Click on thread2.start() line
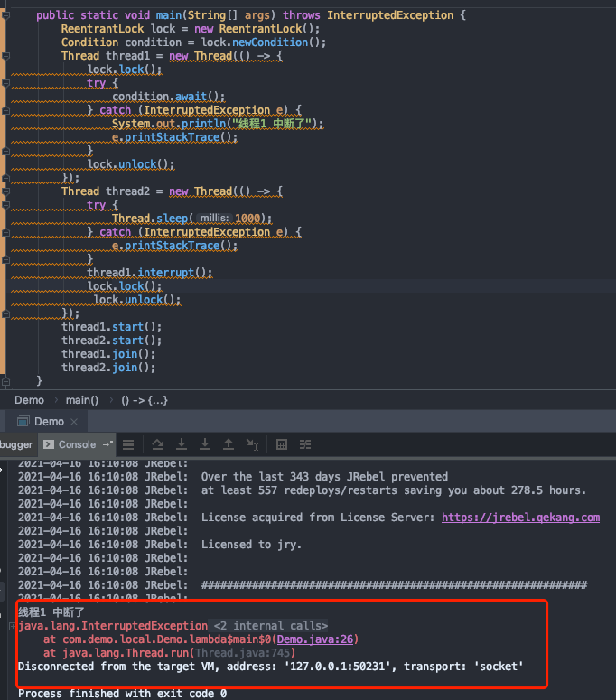 tap(112, 341)
